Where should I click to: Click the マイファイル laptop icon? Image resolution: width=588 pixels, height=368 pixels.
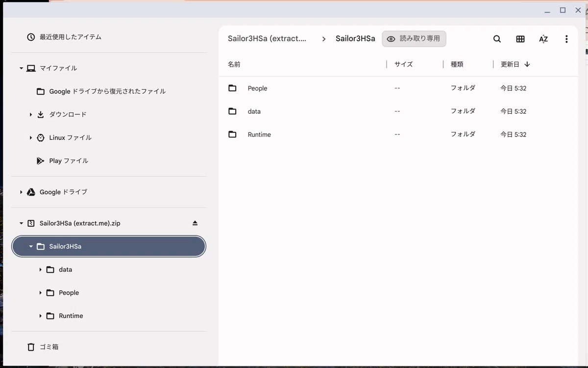coord(31,68)
